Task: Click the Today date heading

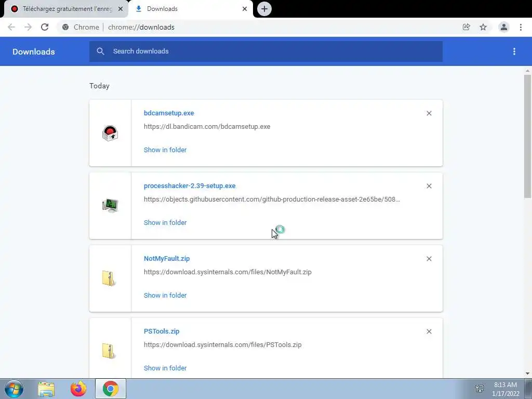Action: click(99, 86)
